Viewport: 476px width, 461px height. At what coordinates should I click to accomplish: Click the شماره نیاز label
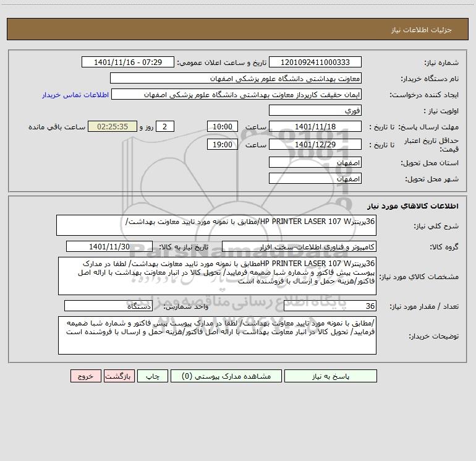pyautogui.click(x=441, y=62)
